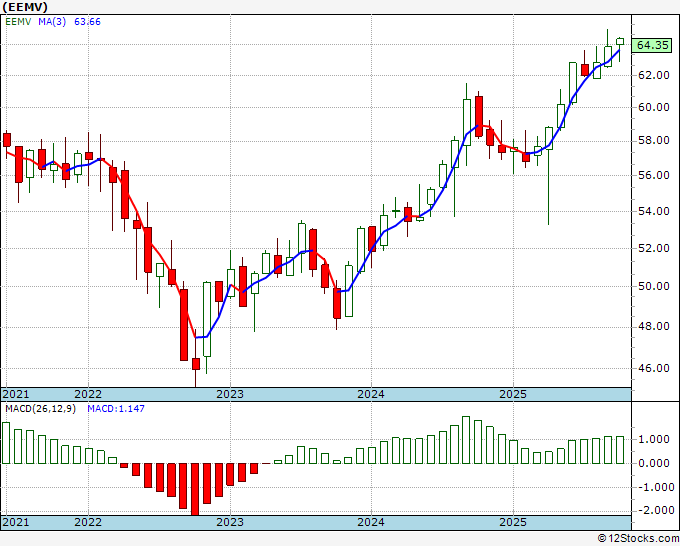Select 2024 on the price chart timeline
680x546 pixels.
pyautogui.click(x=371, y=394)
